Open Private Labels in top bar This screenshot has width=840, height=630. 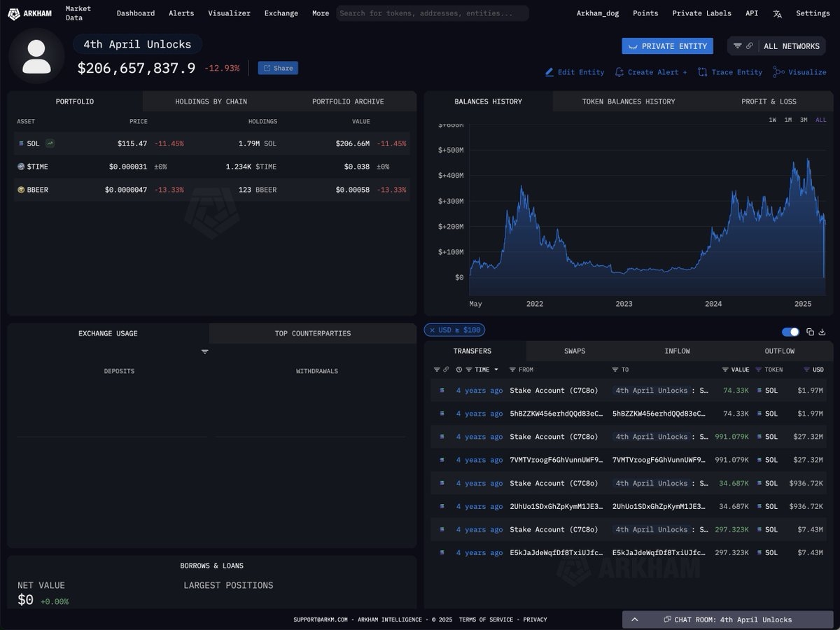click(x=701, y=13)
